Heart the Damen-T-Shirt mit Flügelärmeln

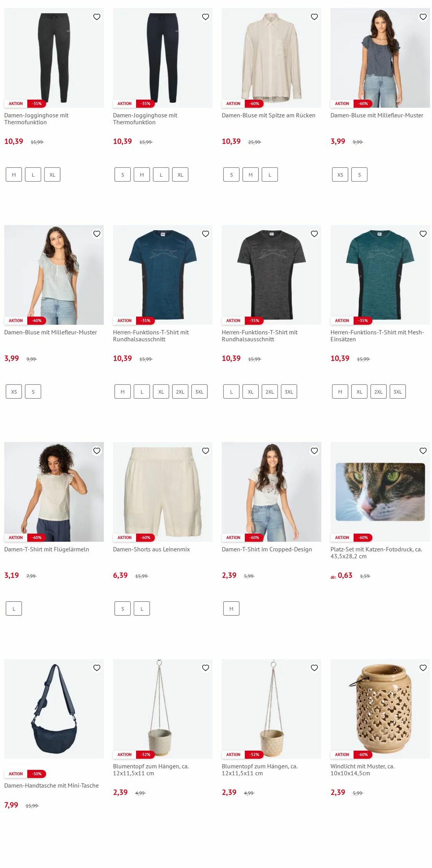[97, 451]
